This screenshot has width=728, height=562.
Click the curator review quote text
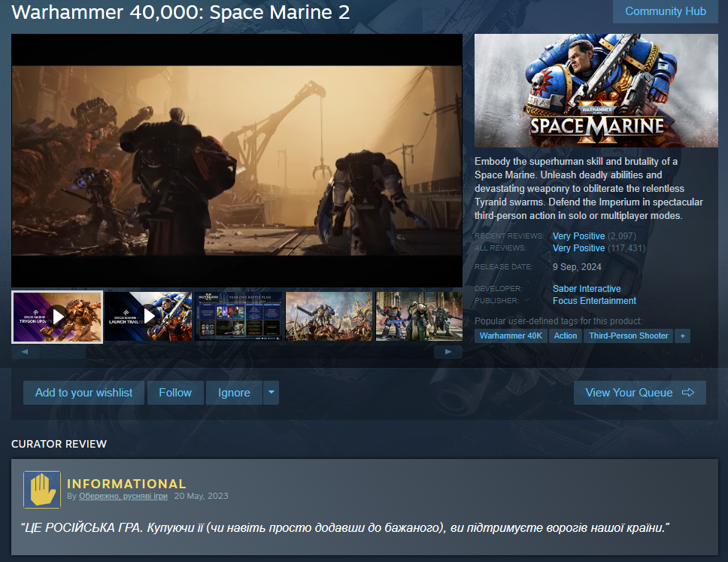coord(345,528)
